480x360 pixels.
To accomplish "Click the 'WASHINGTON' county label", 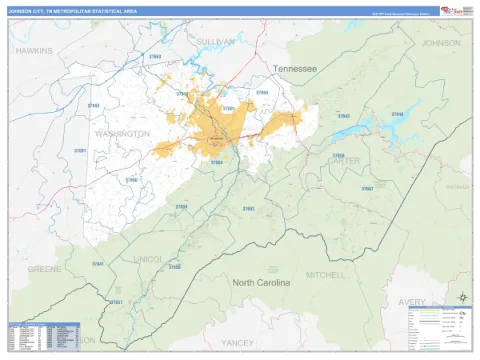I will 122,134.
